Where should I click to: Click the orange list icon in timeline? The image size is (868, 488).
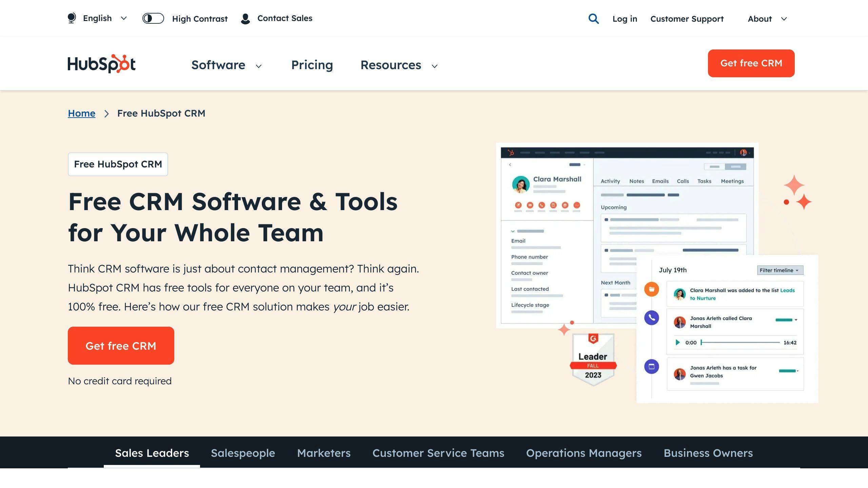point(651,289)
